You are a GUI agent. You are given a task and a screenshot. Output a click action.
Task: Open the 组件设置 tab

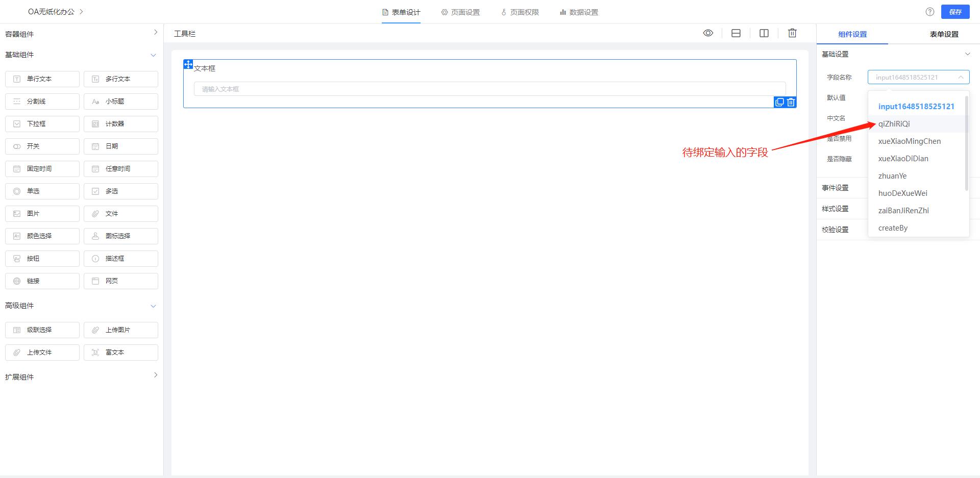click(x=852, y=34)
